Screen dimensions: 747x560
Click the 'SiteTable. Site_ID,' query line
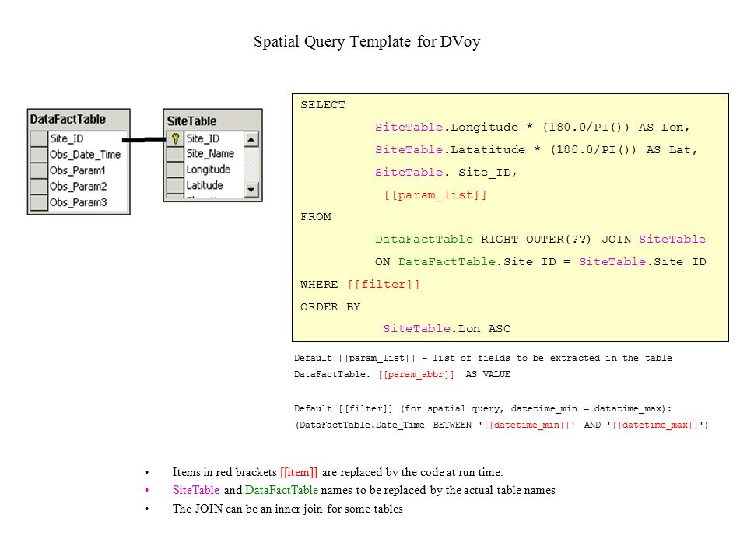(x=447, y=172)
